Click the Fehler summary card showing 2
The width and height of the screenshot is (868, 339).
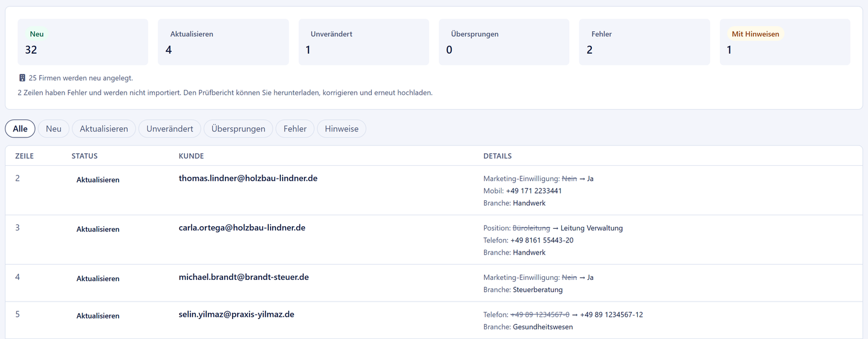644,42
